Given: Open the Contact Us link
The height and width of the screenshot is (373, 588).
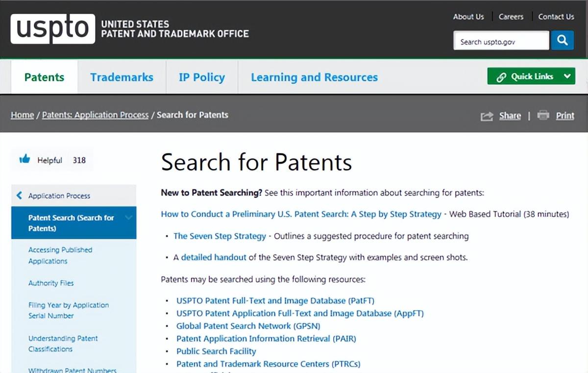Looking at the screenshot, I should [x=556, y=17].
